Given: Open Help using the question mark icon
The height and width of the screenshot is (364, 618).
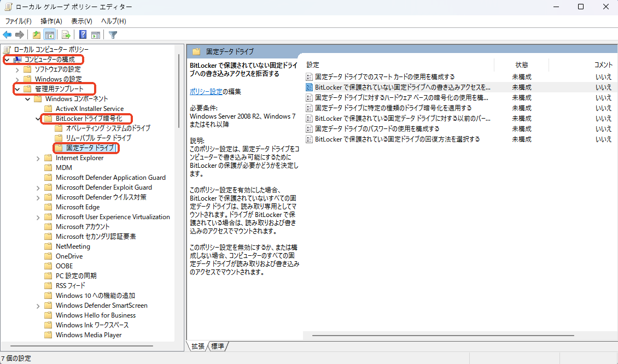Looking at the screenshot, I should click(x=82, y=34).
